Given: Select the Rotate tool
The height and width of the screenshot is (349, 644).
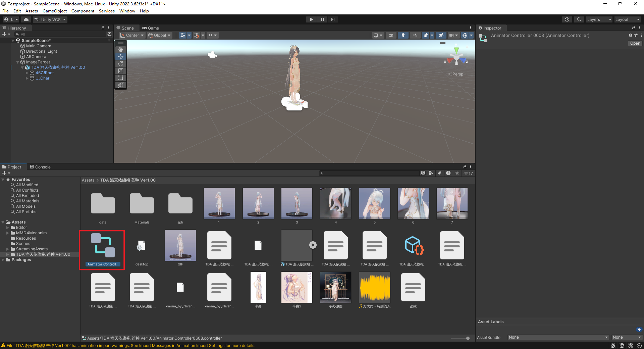Looking at the screenshot, I should tap(121, 64).
